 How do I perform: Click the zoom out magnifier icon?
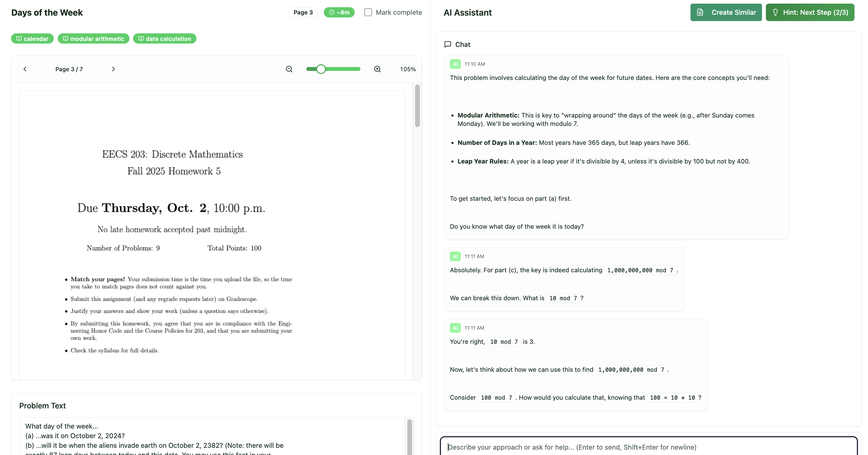point(289,69)
